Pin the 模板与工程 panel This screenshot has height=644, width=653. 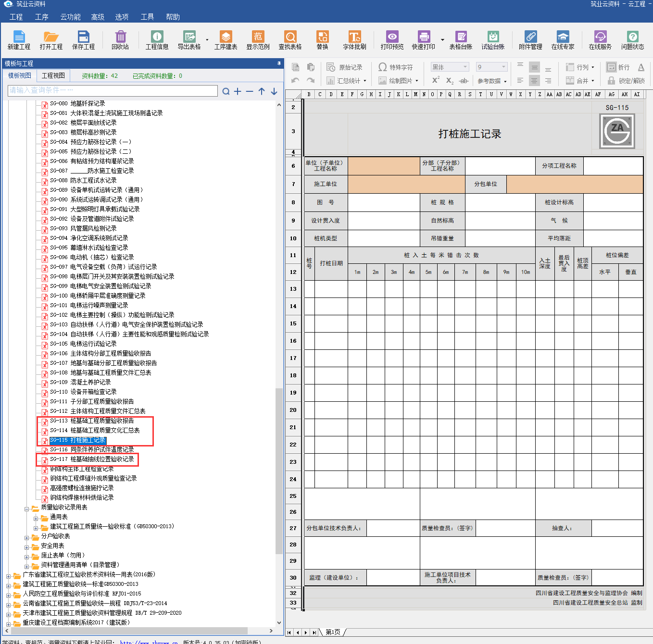pos(279,63)
